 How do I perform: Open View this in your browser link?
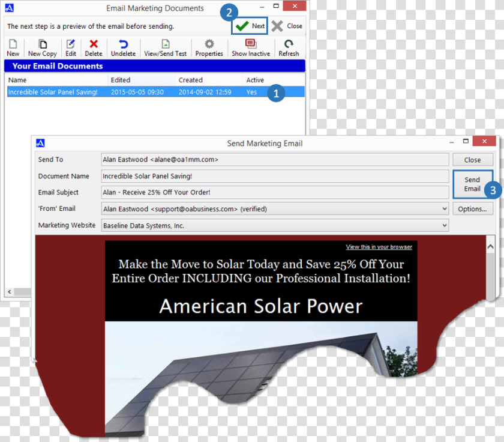[x=379, y=247]
